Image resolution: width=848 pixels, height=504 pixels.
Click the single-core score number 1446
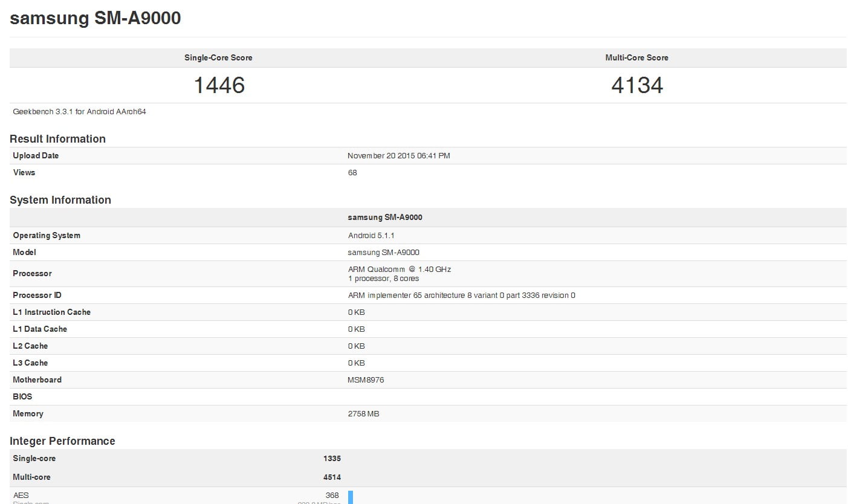219,85
